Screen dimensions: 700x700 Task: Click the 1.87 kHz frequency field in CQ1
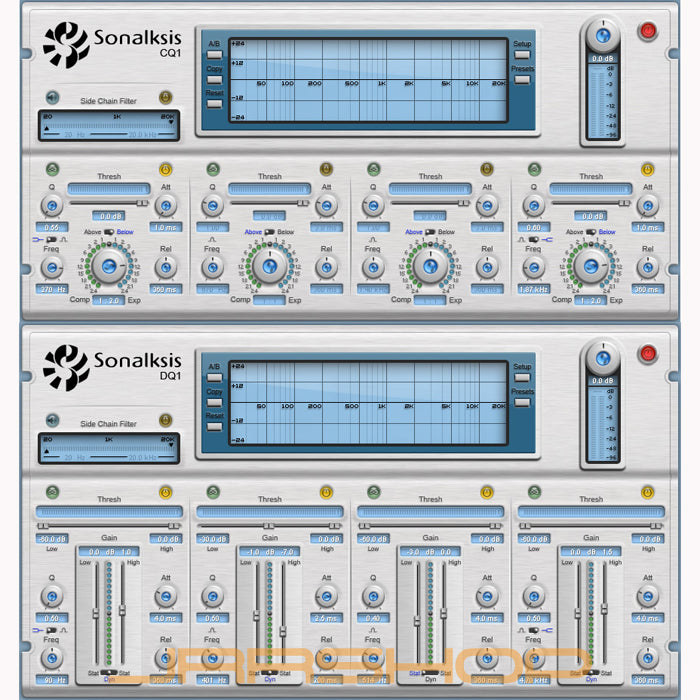tap(534, 289)
